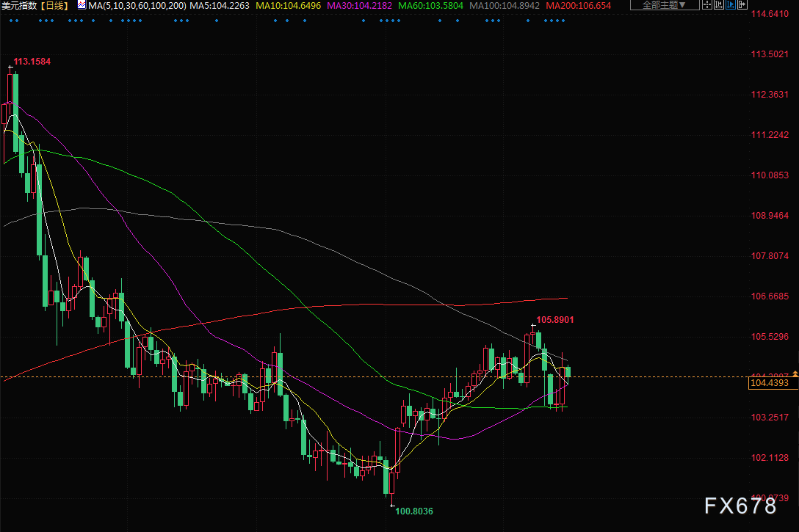The height and width of the screenshot is (532, 799).
Task: Select the MA100:104.8942 legend value
Action: (505, 6)
